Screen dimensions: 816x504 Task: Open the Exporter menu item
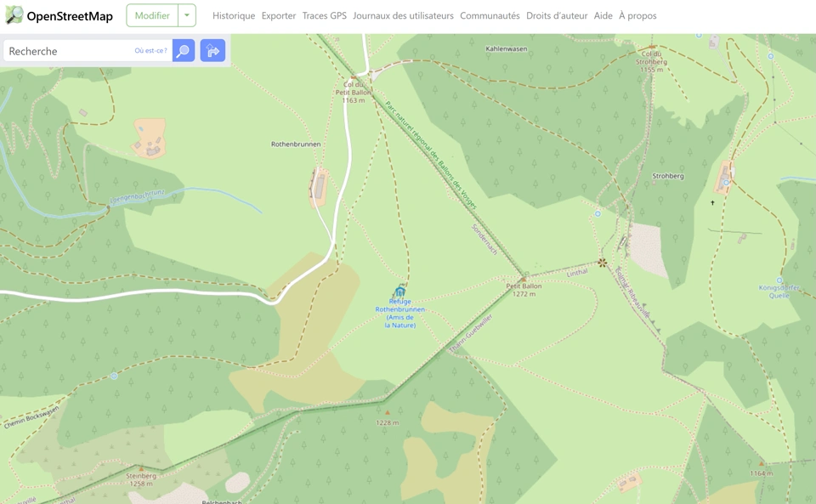[x=279, y=15]
